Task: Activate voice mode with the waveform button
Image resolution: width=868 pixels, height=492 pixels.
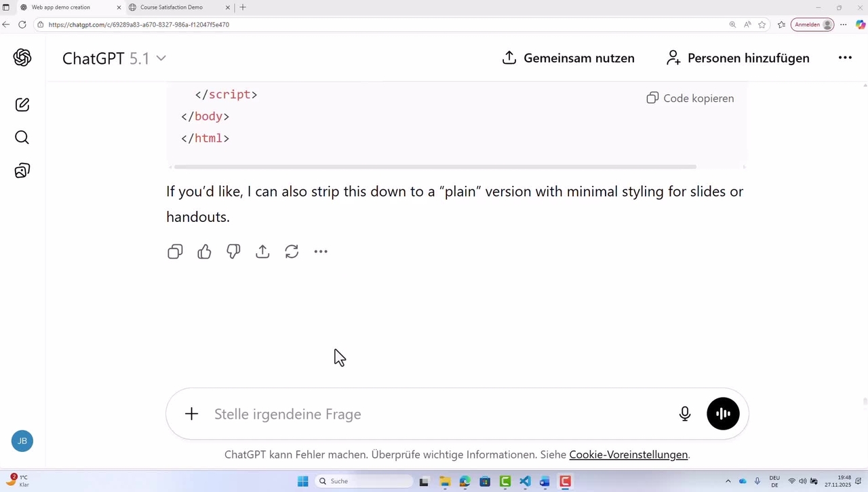Action: click(723, 414)
